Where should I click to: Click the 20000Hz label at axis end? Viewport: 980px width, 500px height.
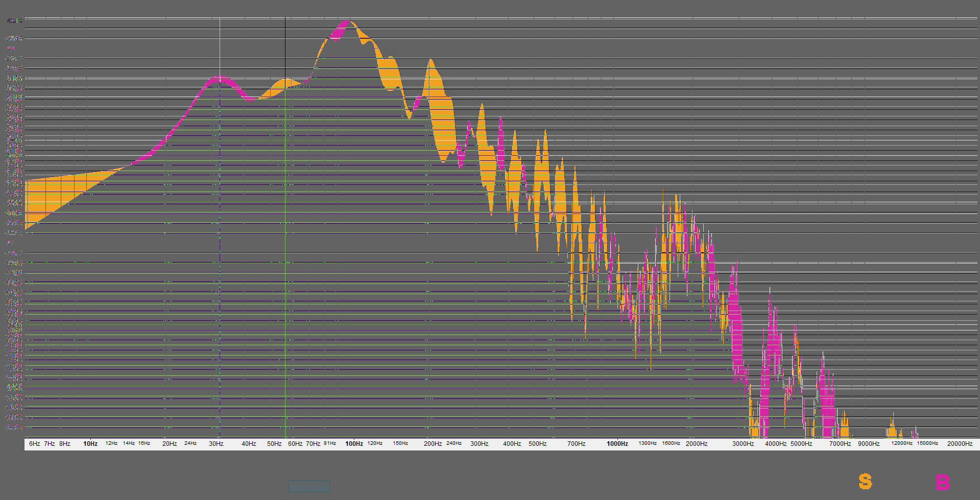tap(959, 444)
